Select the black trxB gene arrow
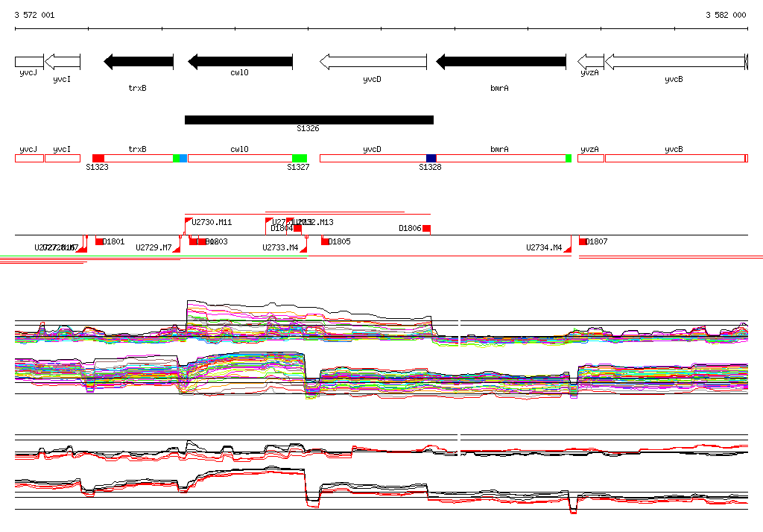Image resolution: width=763 pixels, height=532 pixels. click(139, 62)
